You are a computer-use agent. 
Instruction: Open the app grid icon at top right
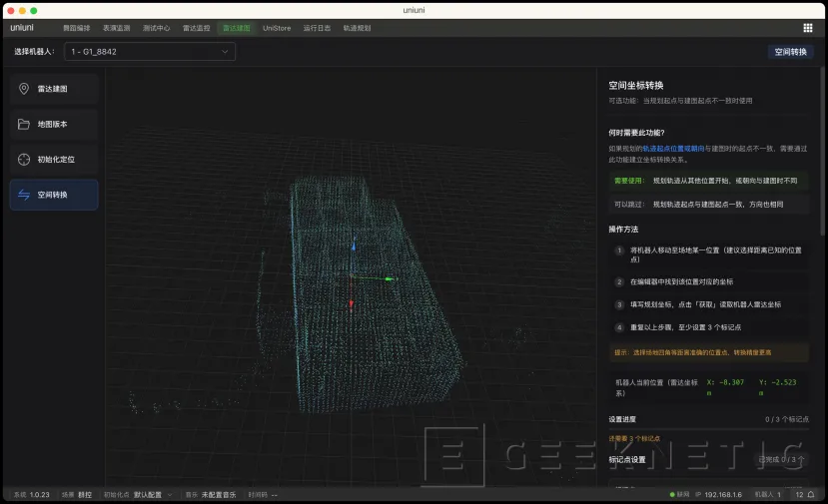pos(807,28)
